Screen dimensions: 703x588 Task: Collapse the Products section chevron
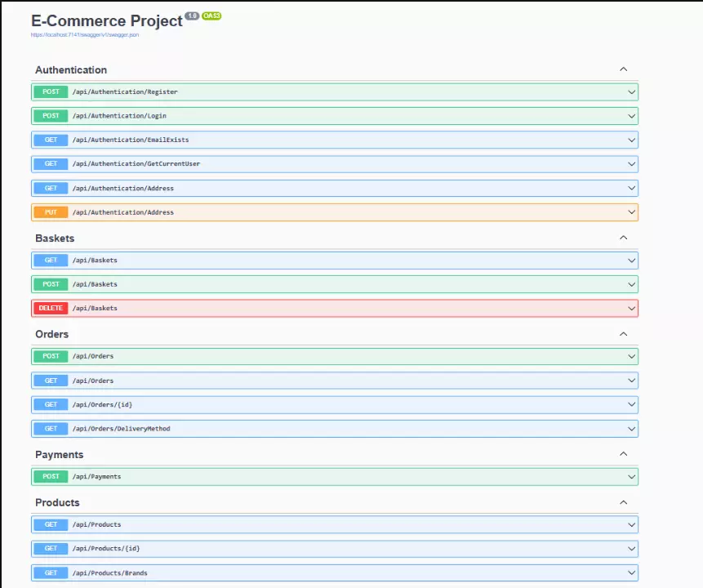pos(623,502)
